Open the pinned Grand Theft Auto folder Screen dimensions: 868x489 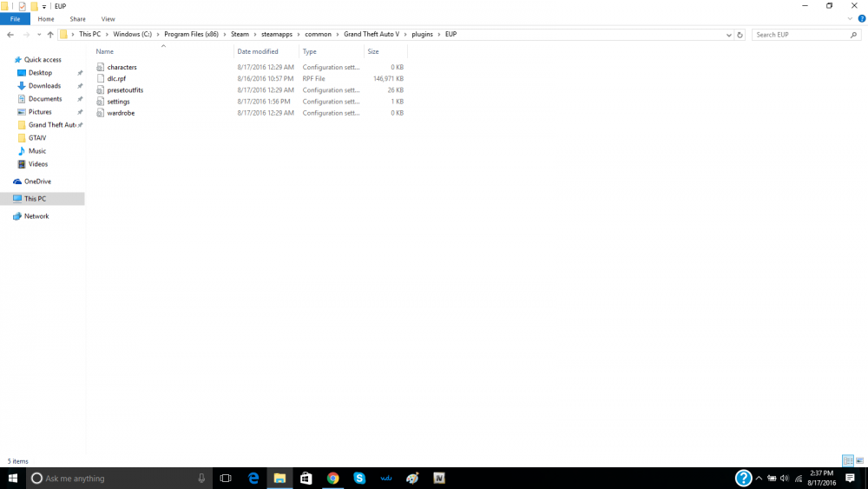point(51,124)
